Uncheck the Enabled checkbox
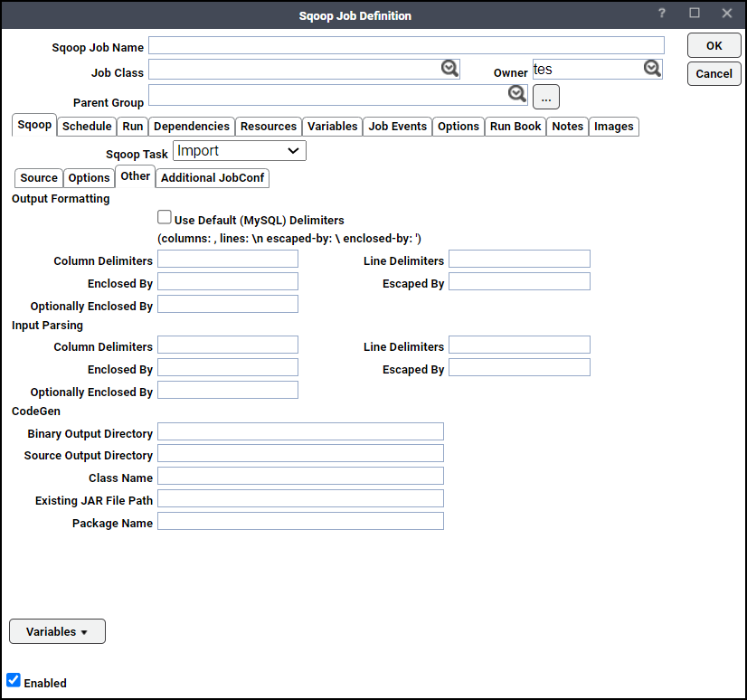The image size is (747, 700). (x=14, y=680)
